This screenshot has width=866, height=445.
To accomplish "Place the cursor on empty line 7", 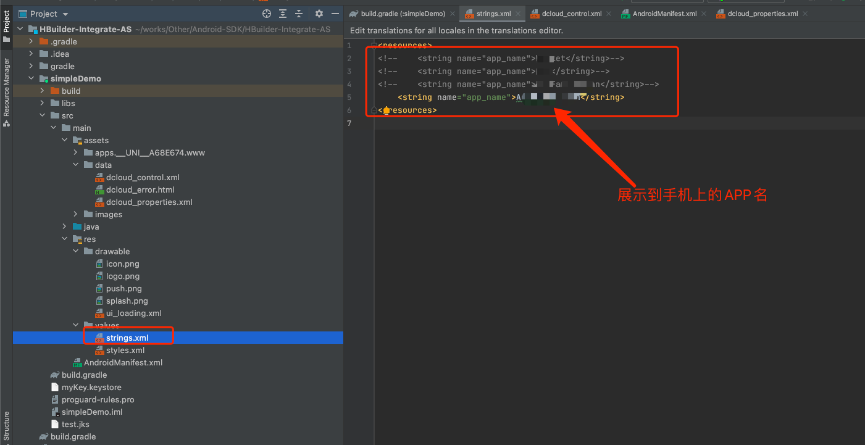I will click(619, 123).
